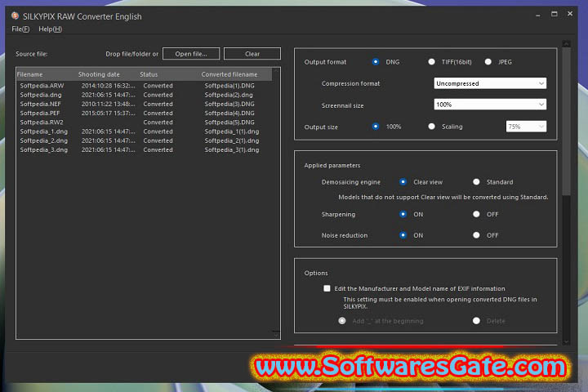588x392 pixels.
Task: Click converted filename Softpedia(5).DNG
Action: [x=229, y=122]
